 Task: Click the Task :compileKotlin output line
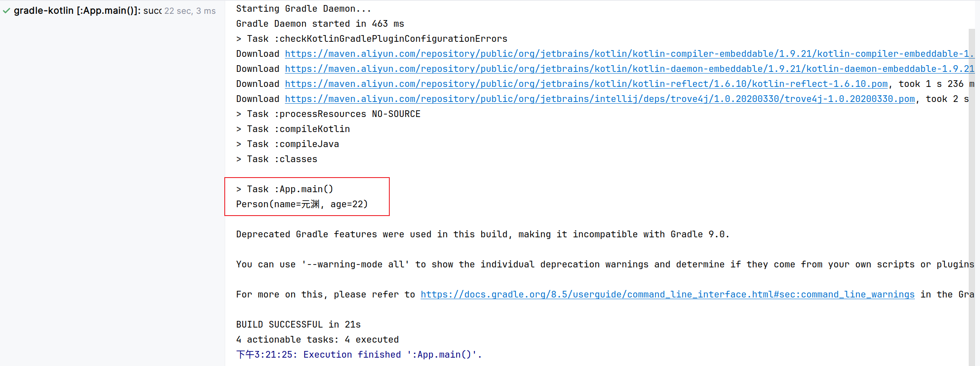(293, 129)
